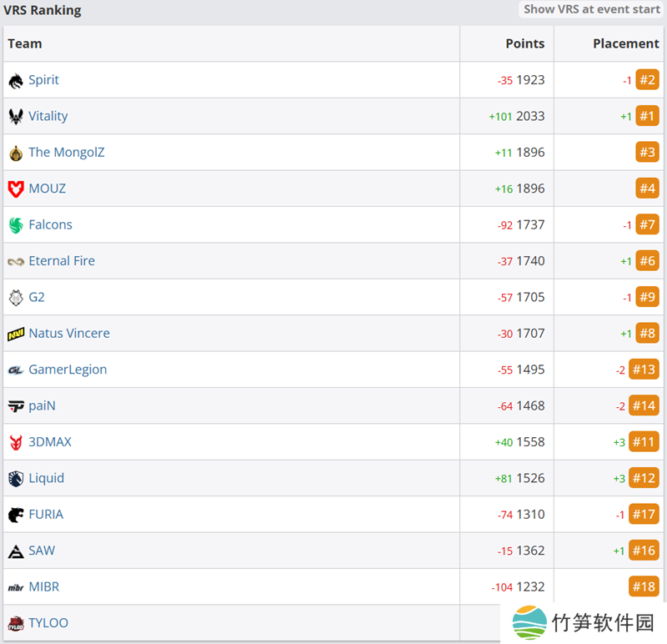Toggle Show VRS at event start
This screenshot has width=667, height=644.
click(x=591, y=9)
